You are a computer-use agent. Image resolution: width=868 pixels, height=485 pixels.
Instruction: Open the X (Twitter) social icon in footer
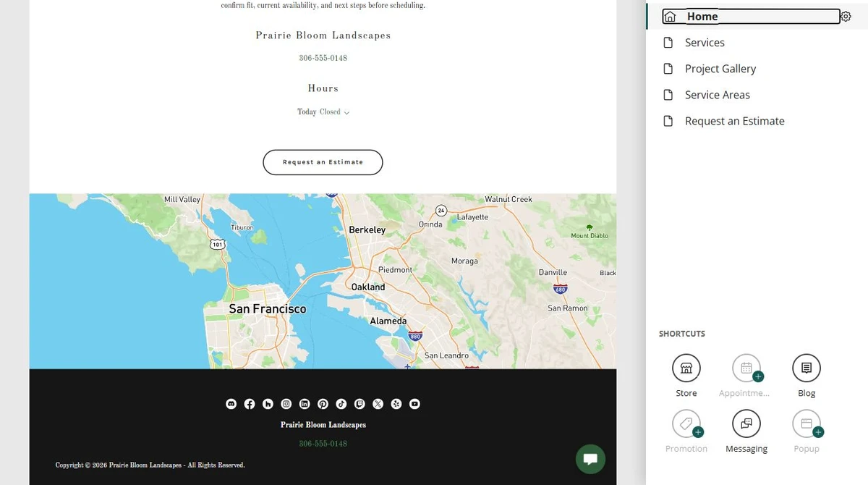point(378,404)
